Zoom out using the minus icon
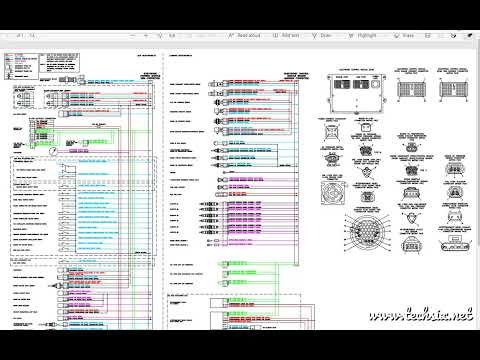Viewport: 480px width, 360px height. 133,35
